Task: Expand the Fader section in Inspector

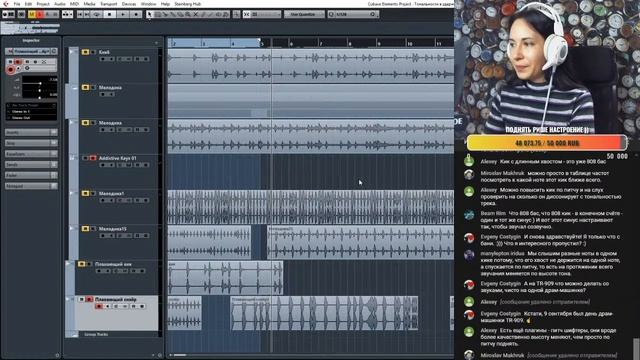Action: point(31,175)
